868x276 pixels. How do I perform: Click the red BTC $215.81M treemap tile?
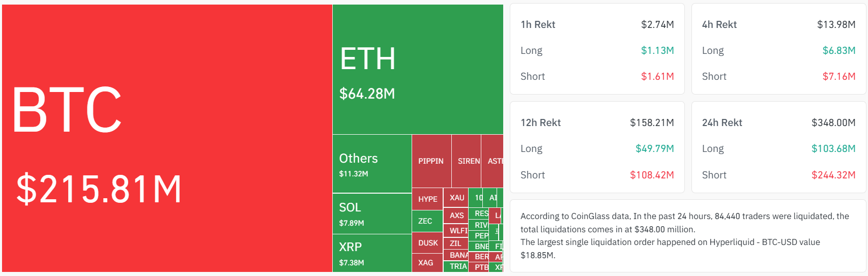coord(167,138)
